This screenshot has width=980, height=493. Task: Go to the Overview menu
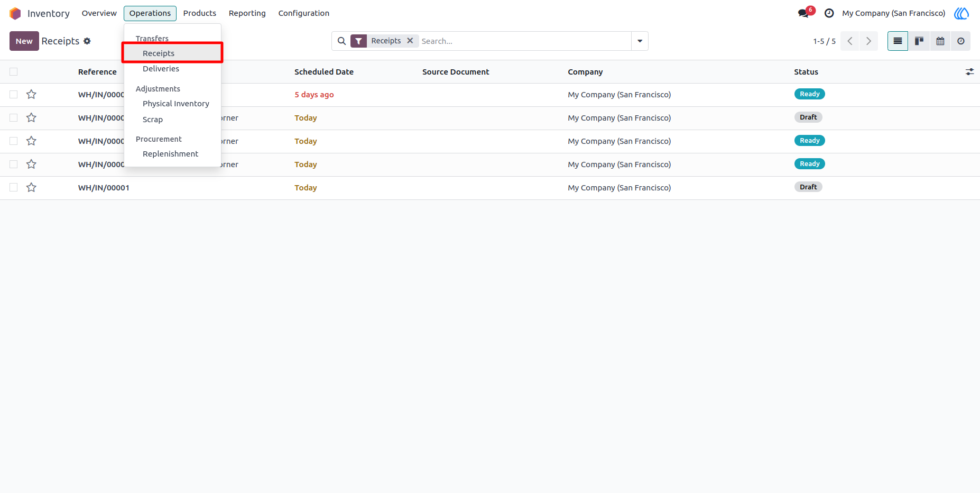(x=99, y=13)
